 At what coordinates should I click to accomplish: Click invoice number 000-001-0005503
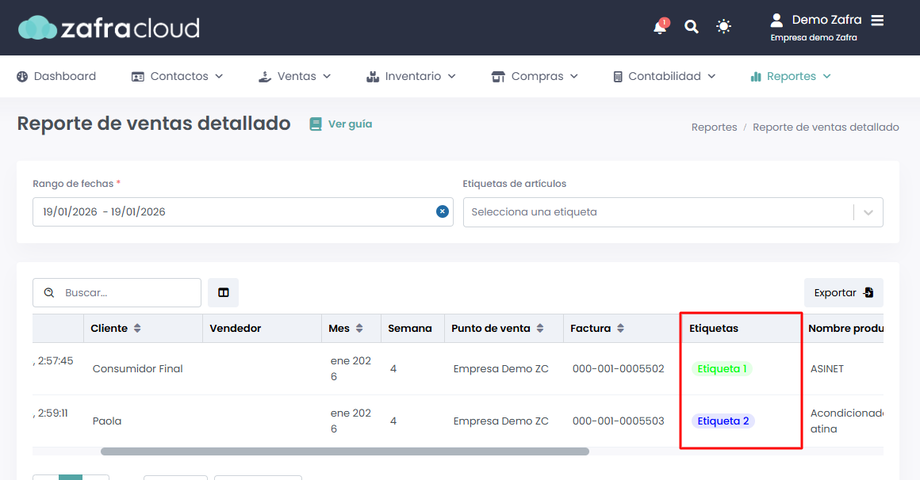(x=618, y=421)
